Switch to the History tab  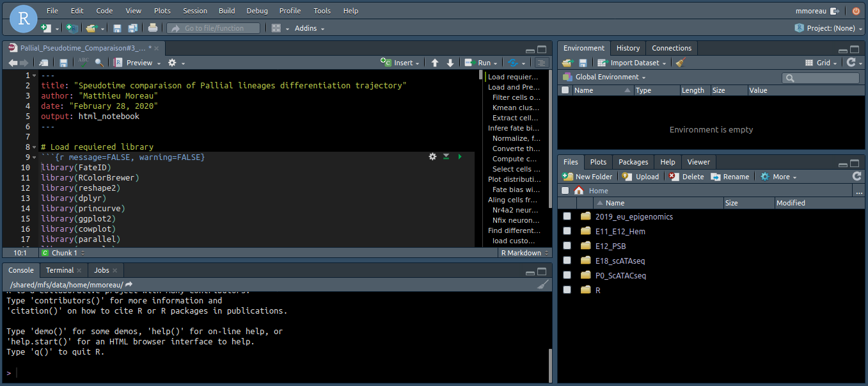(628, 48)
